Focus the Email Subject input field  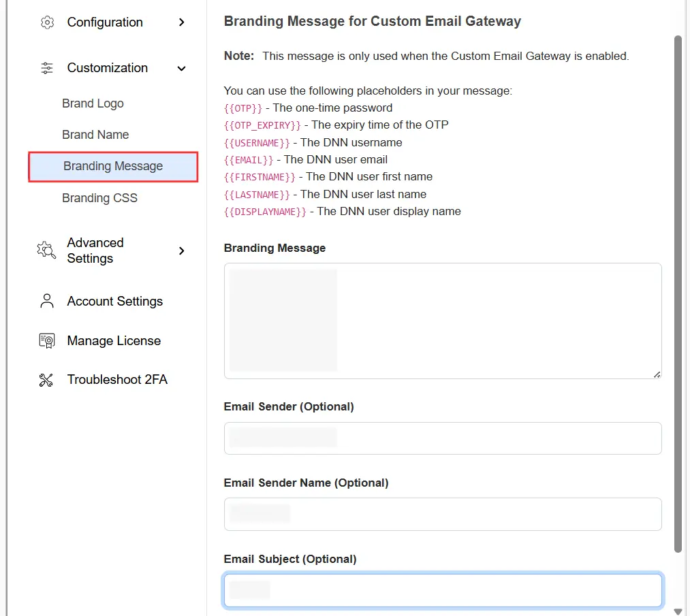[443, 590]
